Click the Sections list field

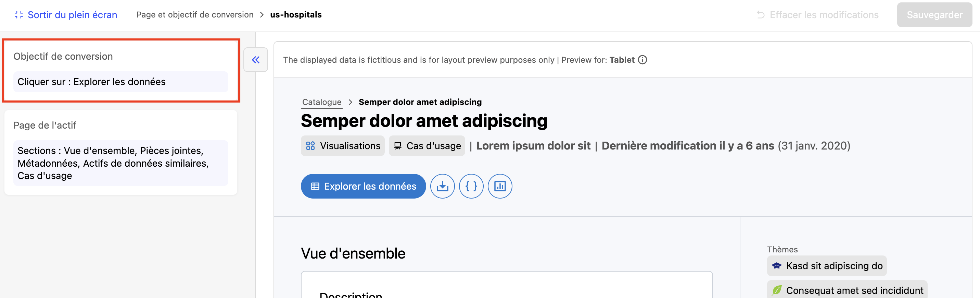tap(120, 163)
